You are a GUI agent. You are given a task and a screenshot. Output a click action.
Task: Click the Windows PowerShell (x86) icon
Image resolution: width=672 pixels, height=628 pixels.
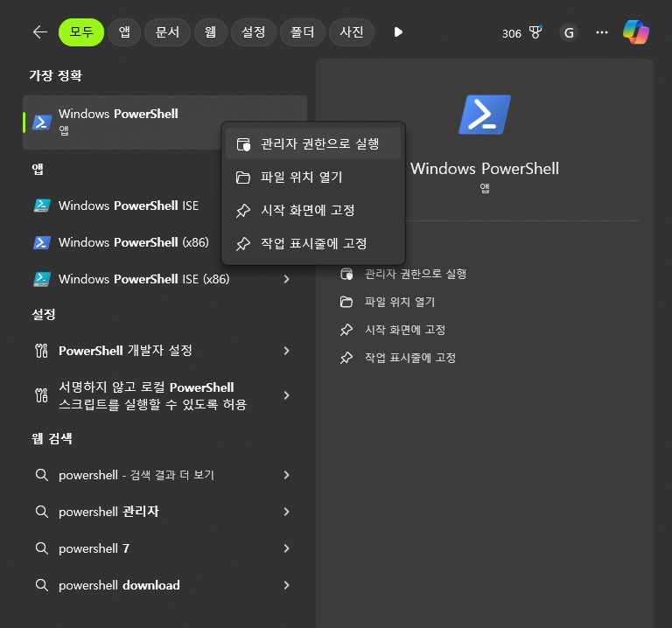pos(42,242)
